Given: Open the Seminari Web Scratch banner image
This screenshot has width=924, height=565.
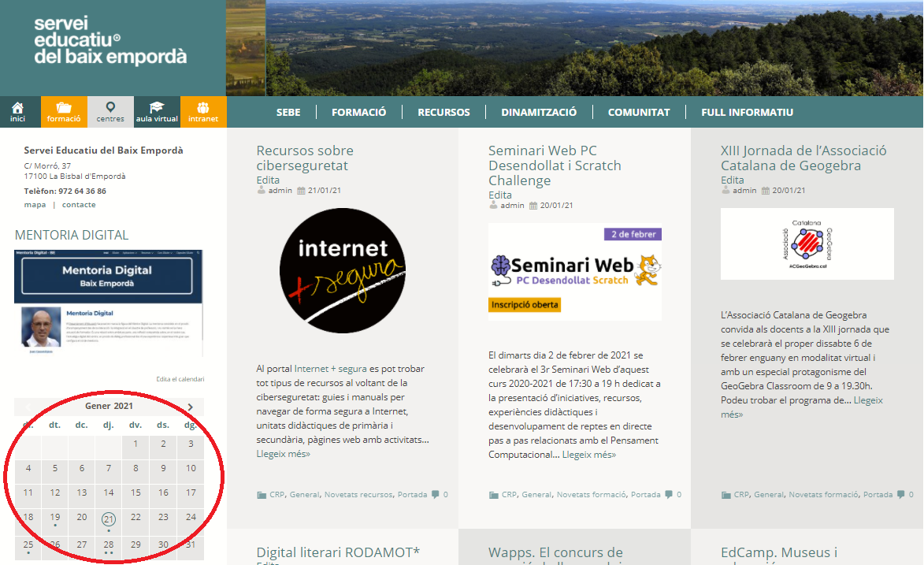Looking at the screenshot, I should tap(574, 271).
